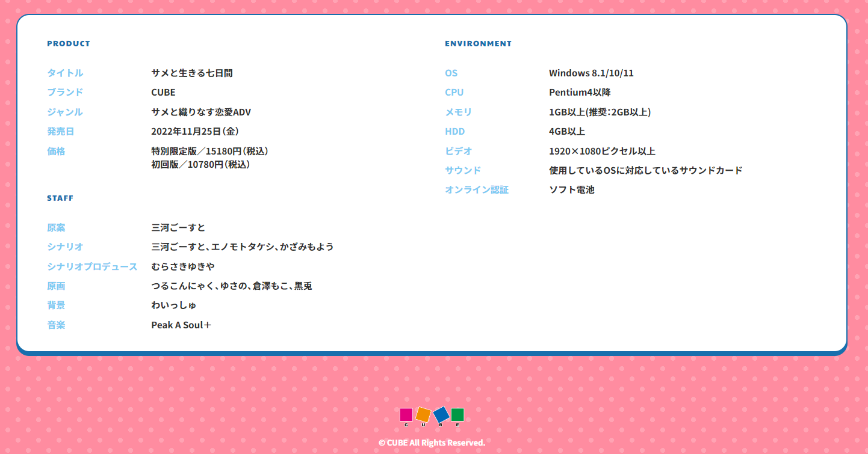Select the music credit Peak A Soul＋

click(181, 325)
